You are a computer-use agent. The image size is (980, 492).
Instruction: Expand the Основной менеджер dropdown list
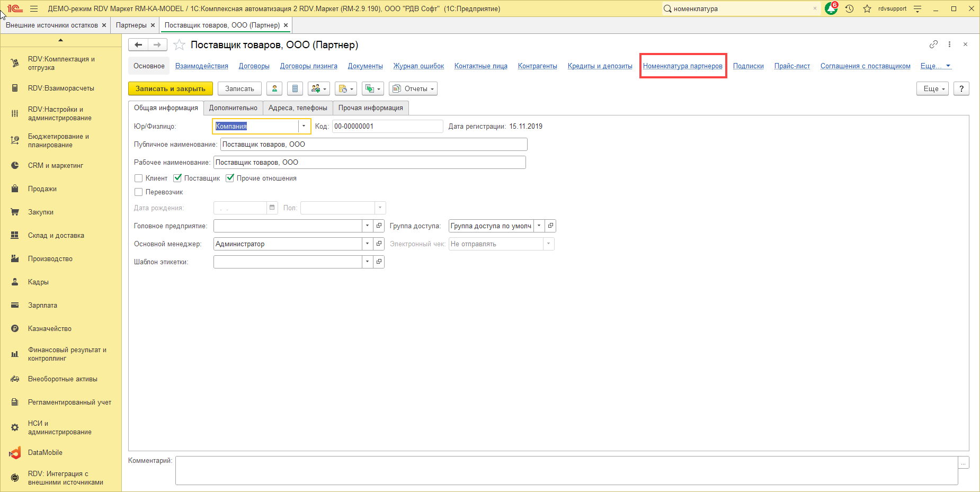(x=367, y=244)
